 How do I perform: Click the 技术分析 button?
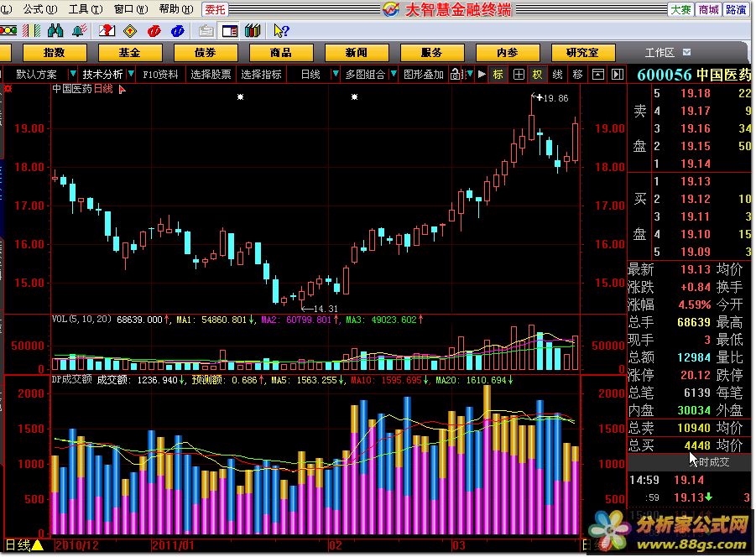pyautogui.click(x=102, y=74)
